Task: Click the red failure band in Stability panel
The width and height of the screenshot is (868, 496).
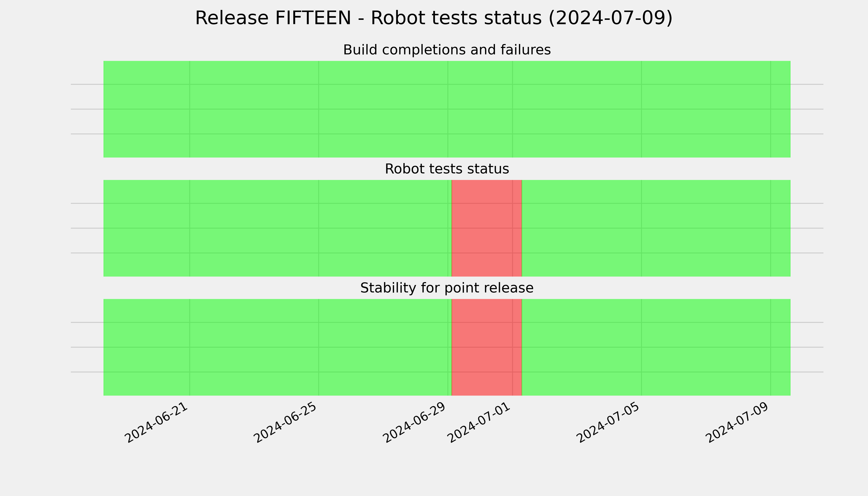Action: [486, 347]
